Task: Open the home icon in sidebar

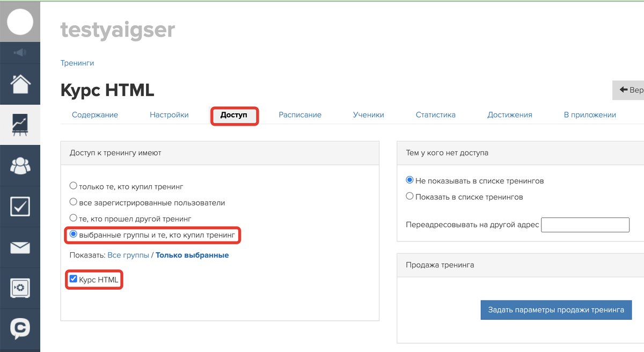Action: (x=20, y=84)
